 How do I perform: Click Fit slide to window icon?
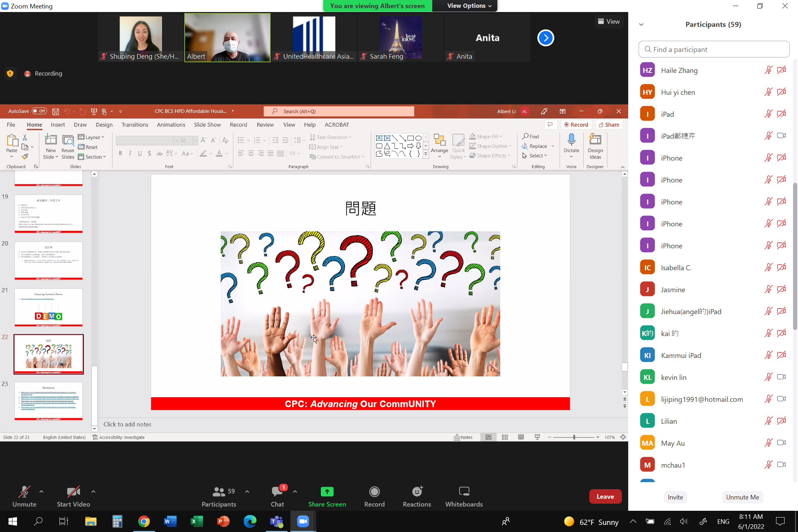click(x=623, y=437)
